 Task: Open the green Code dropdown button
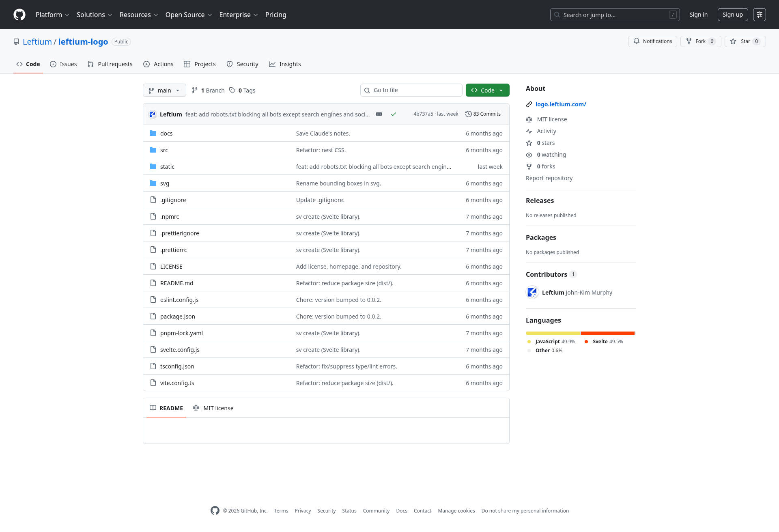[487, 90]
